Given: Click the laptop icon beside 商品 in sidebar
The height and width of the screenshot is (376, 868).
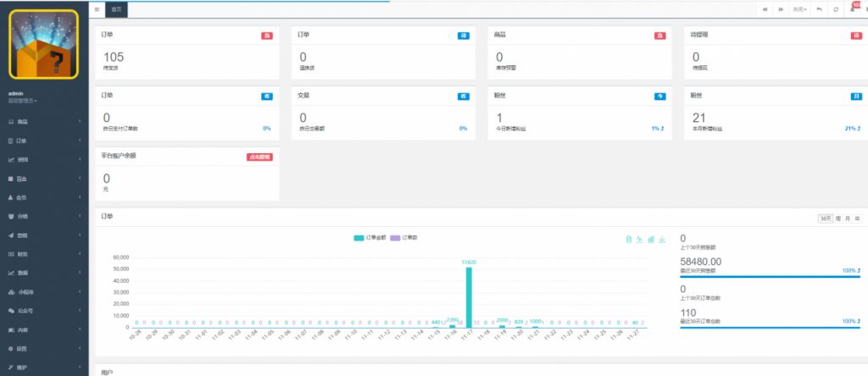Looking at the screenshot, I should click(10, 122).
